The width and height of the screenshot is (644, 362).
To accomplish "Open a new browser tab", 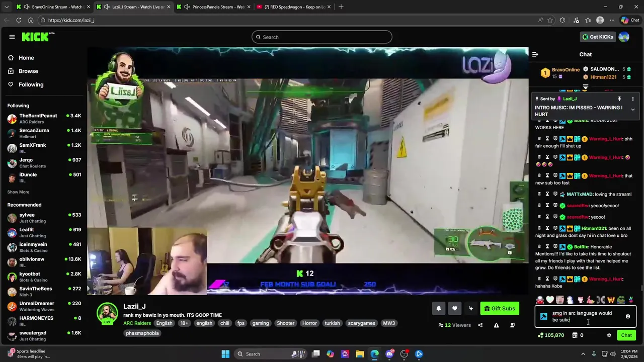I will pos(341,7).
